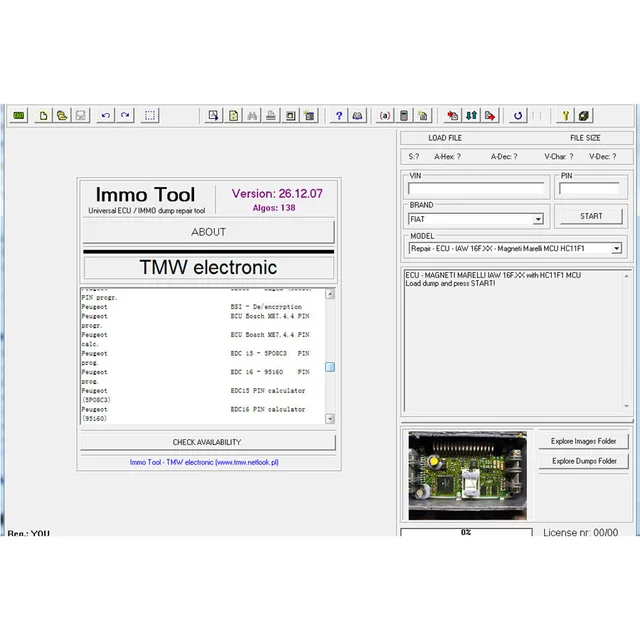Open Explore Dumps Folder
Screen dimensions: 640x640
click(x=584, y=461)
